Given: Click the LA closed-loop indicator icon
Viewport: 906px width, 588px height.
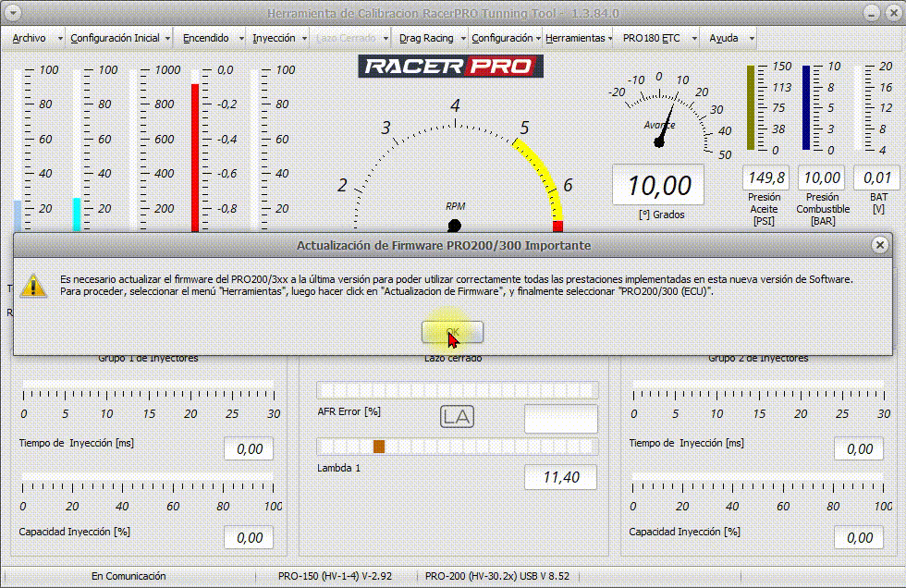Looking at the screenshot, I should 457,417.
